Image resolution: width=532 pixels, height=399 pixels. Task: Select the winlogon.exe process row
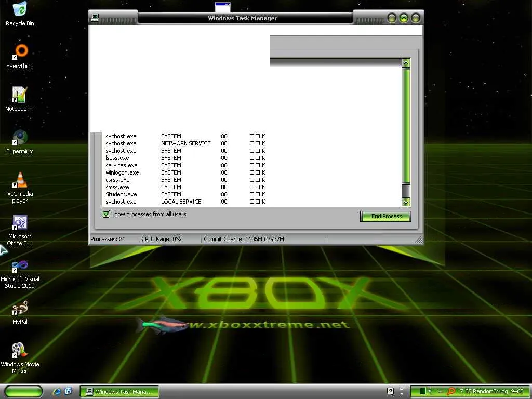click(x=252, y=172)
